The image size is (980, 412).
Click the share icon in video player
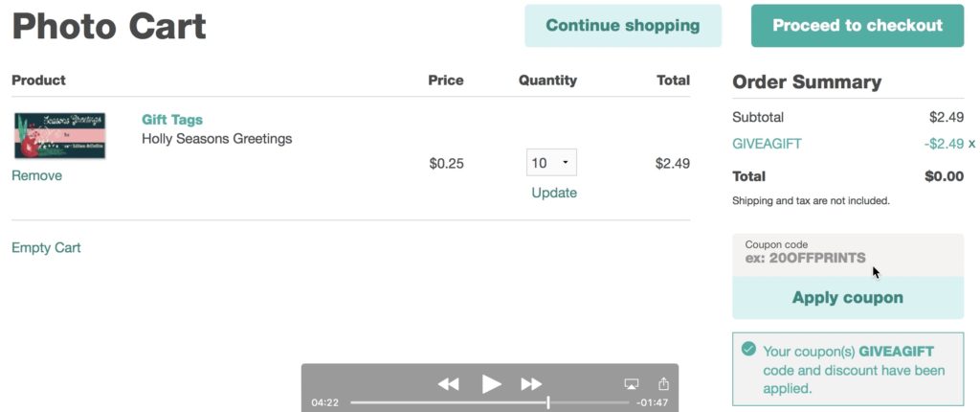pyautogui.click(x=664, y=383)
